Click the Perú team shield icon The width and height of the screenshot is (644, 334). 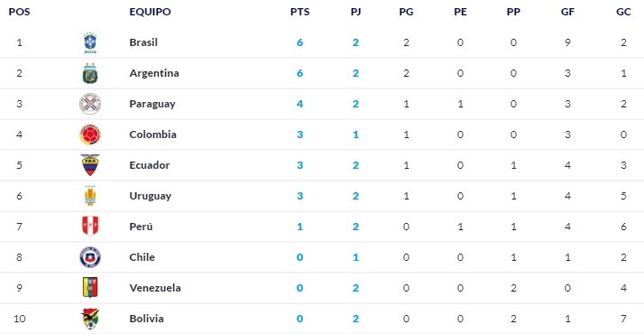click(90, 227)
